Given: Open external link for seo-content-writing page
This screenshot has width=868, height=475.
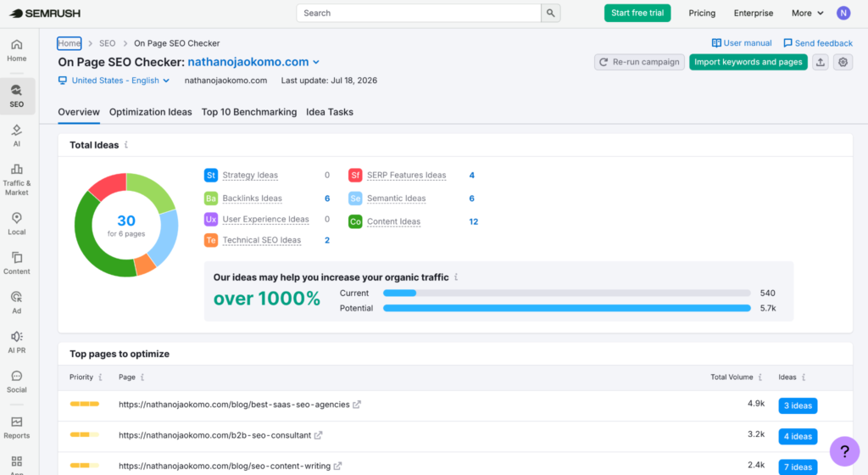Looking at the screenshot, I should tap(337, 467).
